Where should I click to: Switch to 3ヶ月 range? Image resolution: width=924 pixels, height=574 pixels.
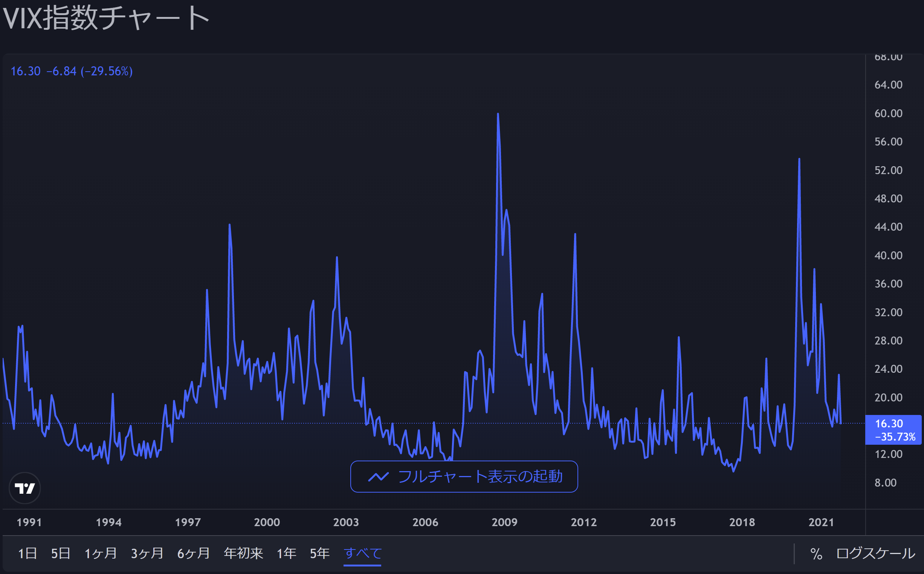[147, 554]
